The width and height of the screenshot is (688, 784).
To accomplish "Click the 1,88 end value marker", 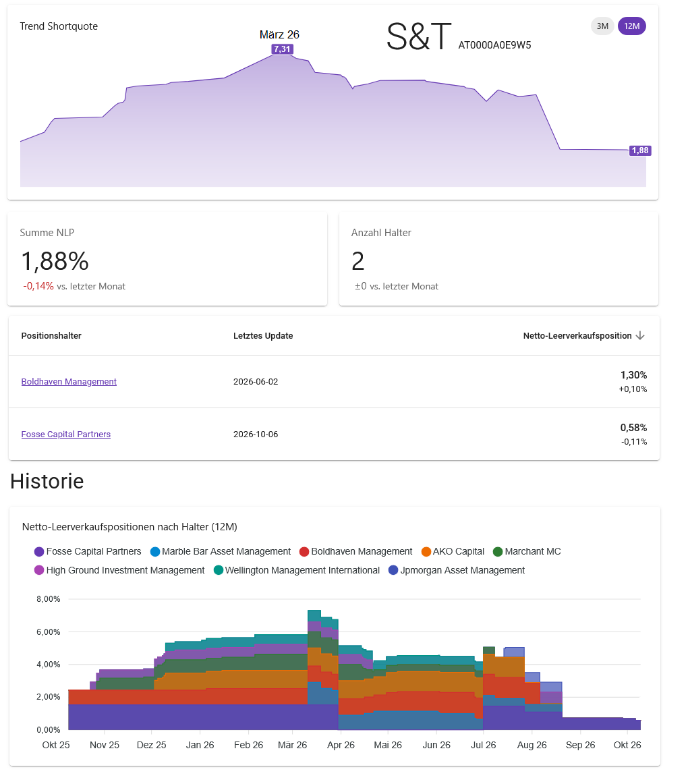I will point(640,150).
